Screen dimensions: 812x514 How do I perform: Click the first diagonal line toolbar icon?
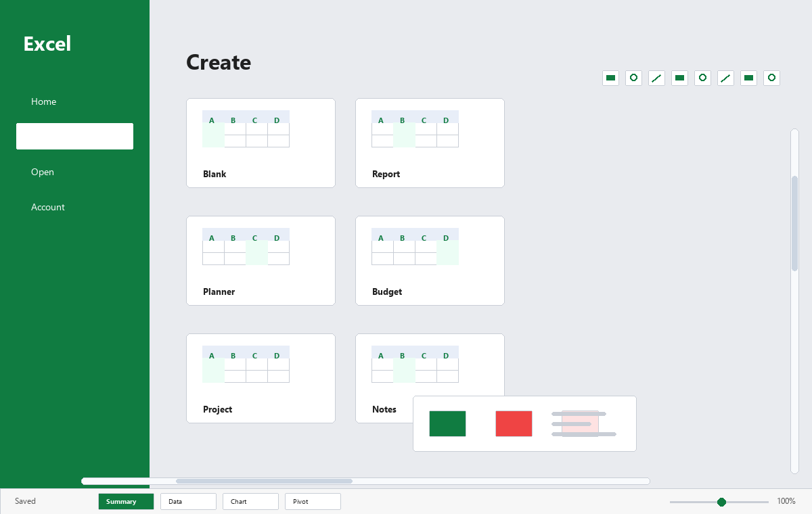[657, 78]
